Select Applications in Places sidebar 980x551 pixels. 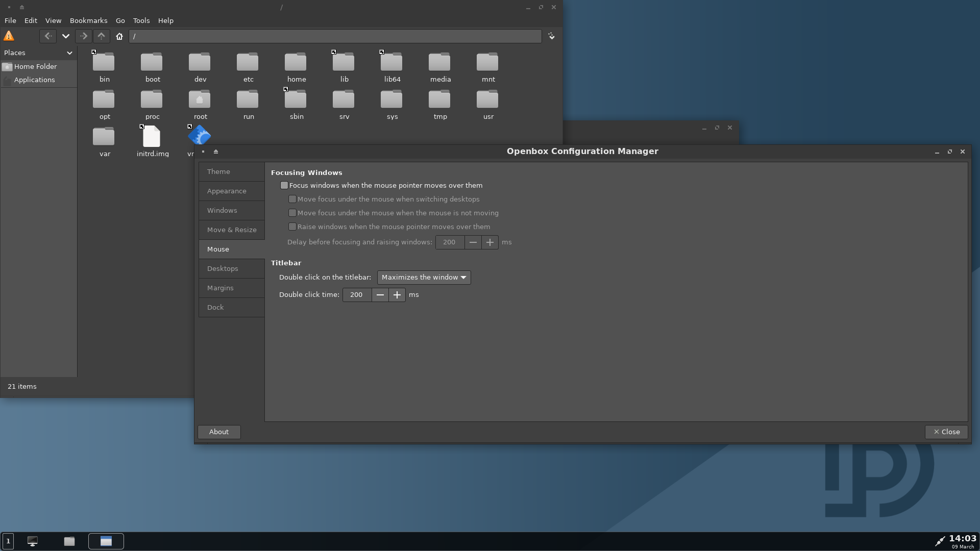pos(39,80)
